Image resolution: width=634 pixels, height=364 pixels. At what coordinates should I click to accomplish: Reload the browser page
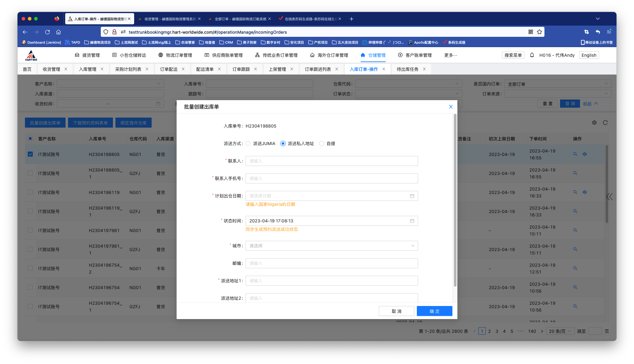[47, 32]
